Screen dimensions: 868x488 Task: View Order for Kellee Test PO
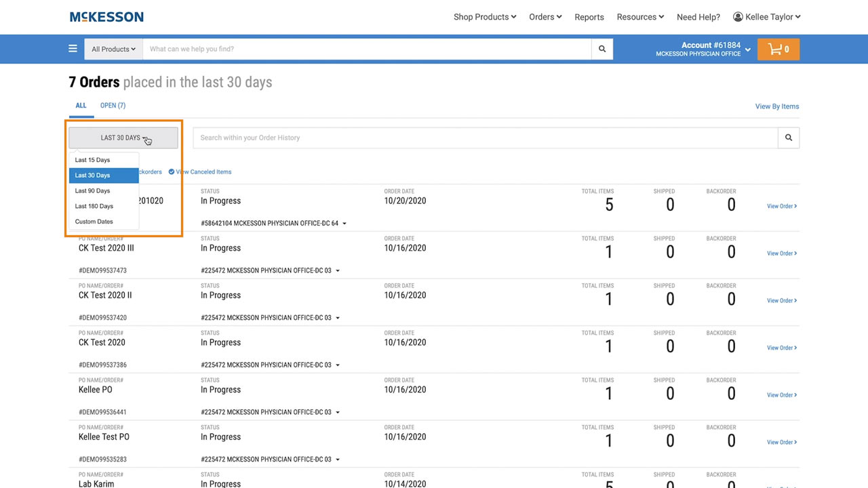782,443
